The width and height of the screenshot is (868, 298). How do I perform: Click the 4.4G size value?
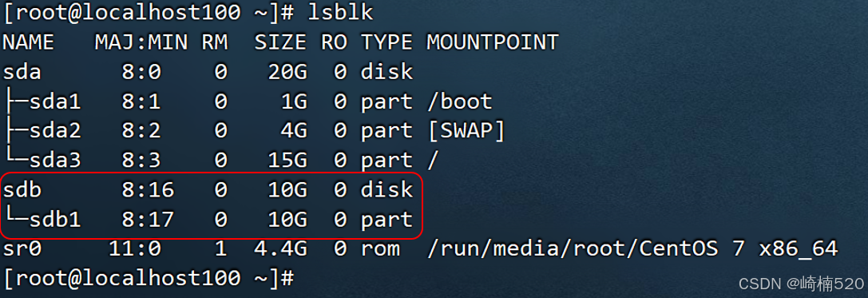(x=280, y=249)
